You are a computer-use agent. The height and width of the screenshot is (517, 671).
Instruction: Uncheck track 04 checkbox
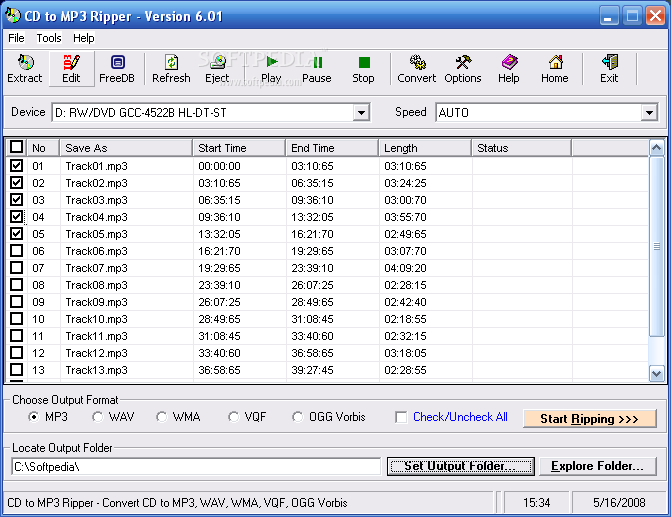click(16, 217)
